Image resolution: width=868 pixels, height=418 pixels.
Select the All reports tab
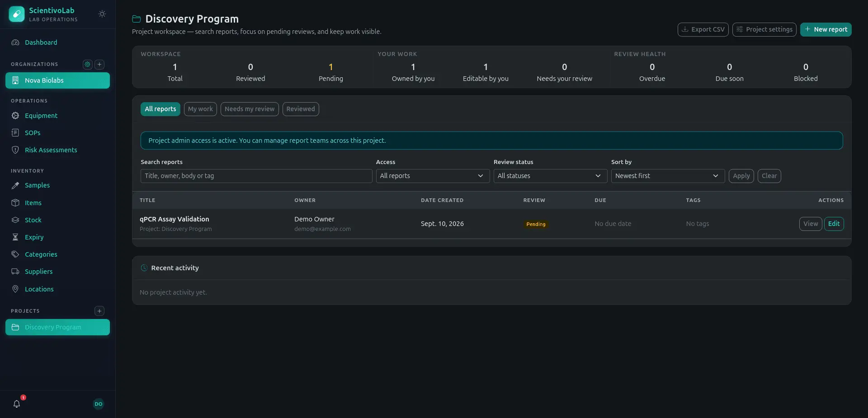[x=160, y=109]
